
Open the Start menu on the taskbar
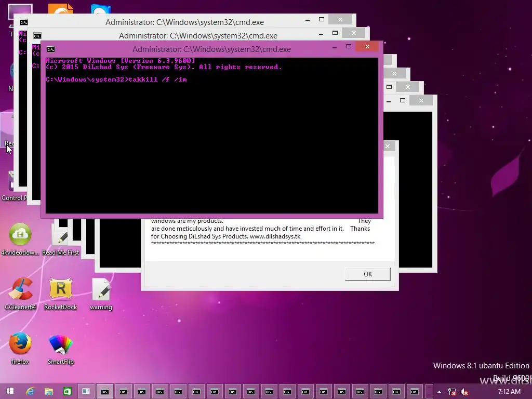[x=10, y=391]
